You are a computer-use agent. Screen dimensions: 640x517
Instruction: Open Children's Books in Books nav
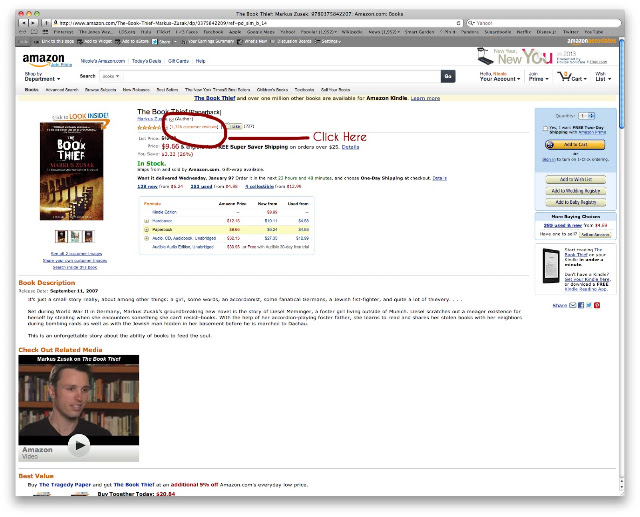click(x=272, y=90)
